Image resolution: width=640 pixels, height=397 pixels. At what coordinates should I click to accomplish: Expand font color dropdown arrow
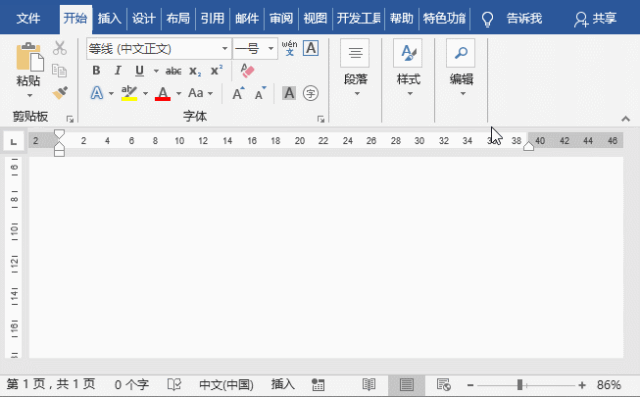[x=179, y=93]
